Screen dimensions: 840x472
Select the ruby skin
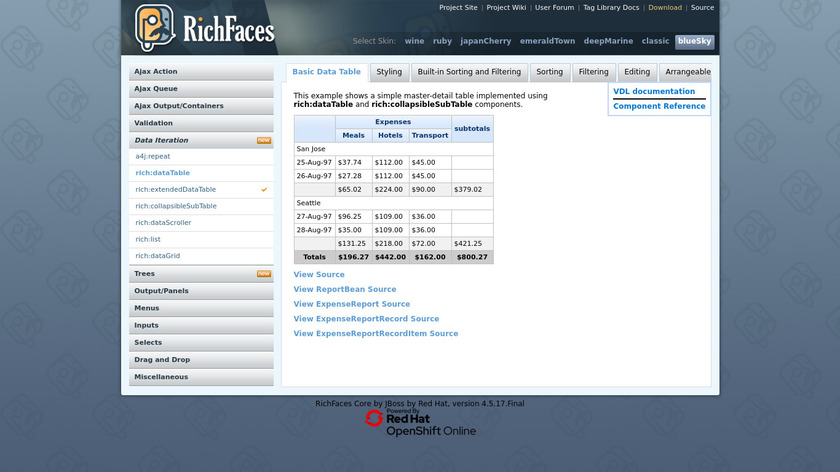point(442,41)
